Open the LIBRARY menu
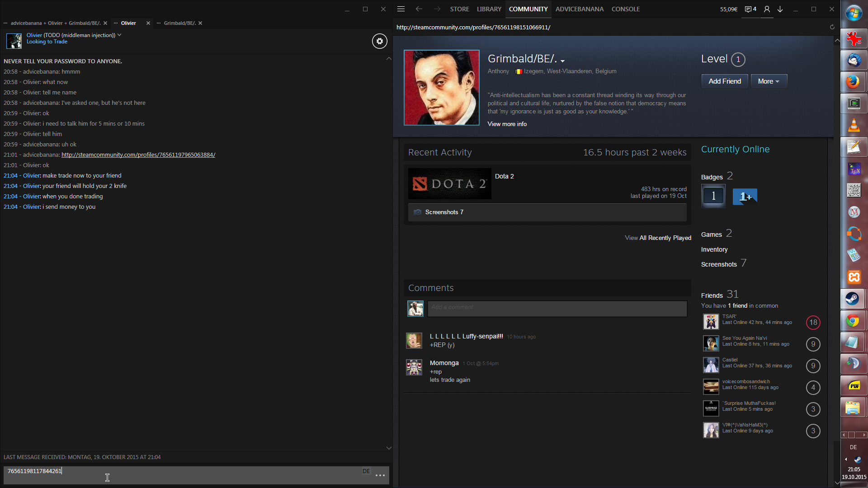868x488 pixels. pyautogui.click(x=489, y=9)
